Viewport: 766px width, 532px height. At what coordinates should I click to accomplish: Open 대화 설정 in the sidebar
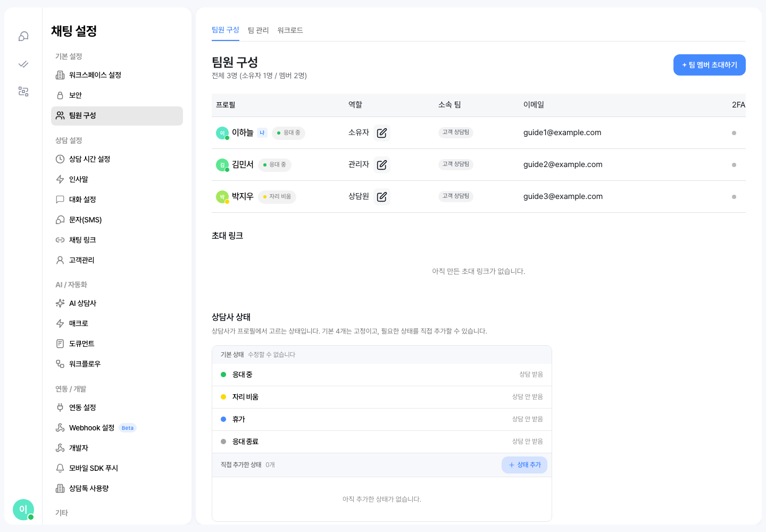tap(117, 199)
